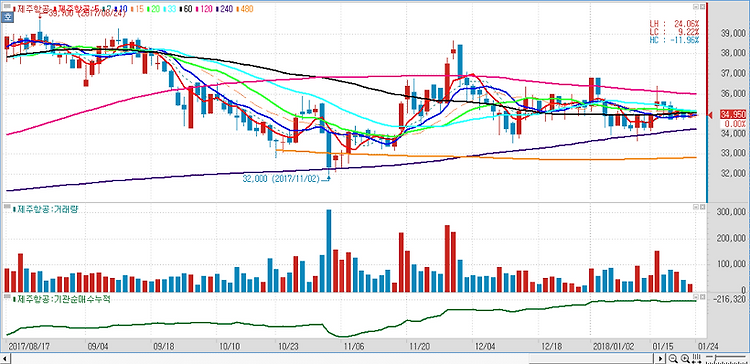Click the LC 9.22% value
This screenshot has height=364, width=750.
(674, 31)
